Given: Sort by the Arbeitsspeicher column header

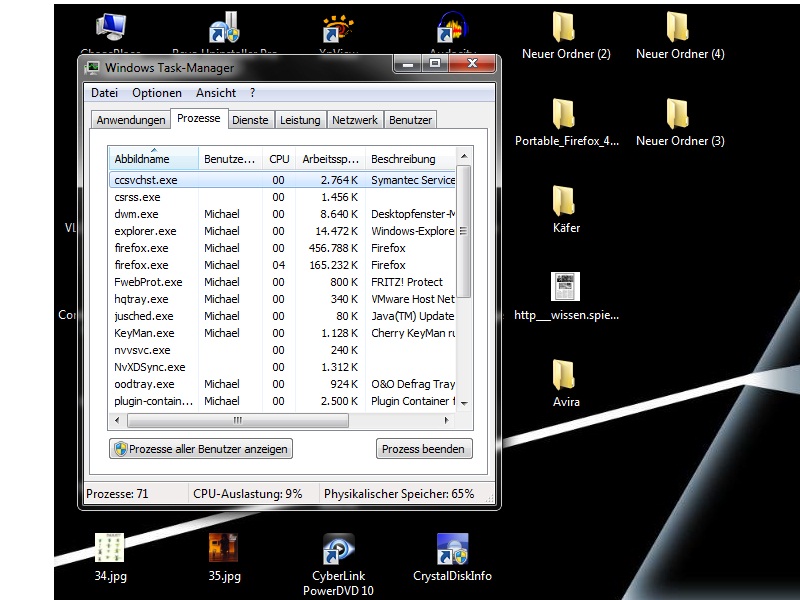Looking at the screenshot, I should click(x=330, y=159).
